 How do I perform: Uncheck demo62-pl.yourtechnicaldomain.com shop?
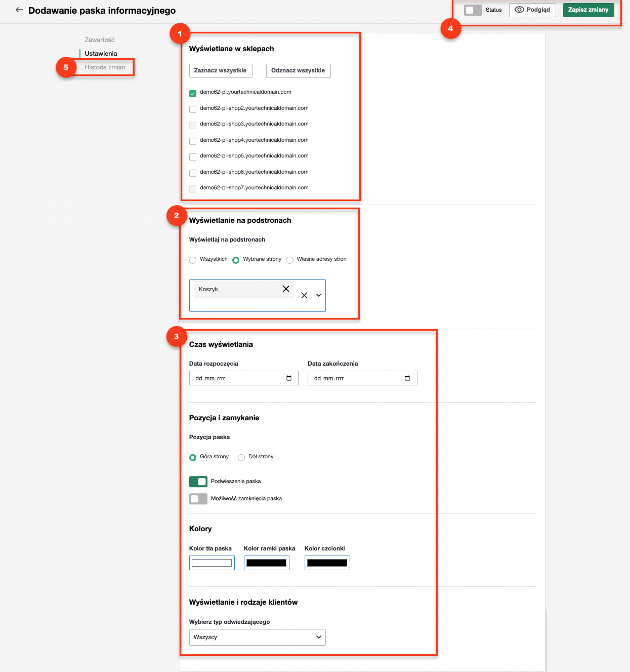(193, 93)
